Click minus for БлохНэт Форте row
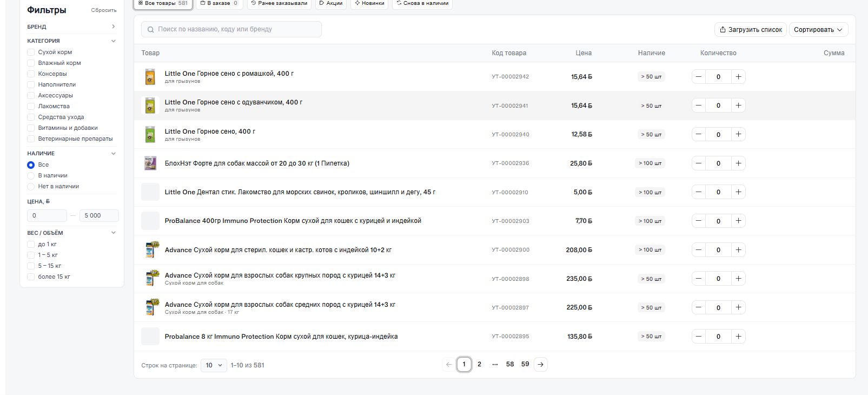 coord(699,163)
